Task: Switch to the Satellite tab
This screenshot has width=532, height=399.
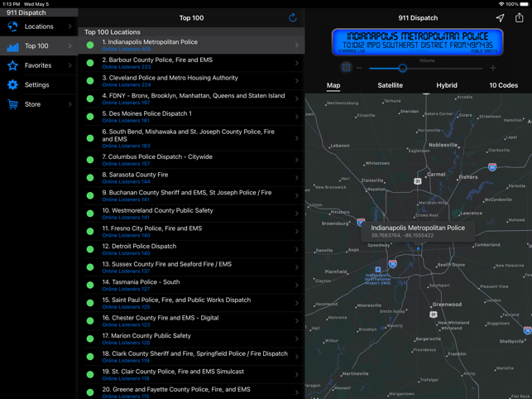Action: pos(391,85)
